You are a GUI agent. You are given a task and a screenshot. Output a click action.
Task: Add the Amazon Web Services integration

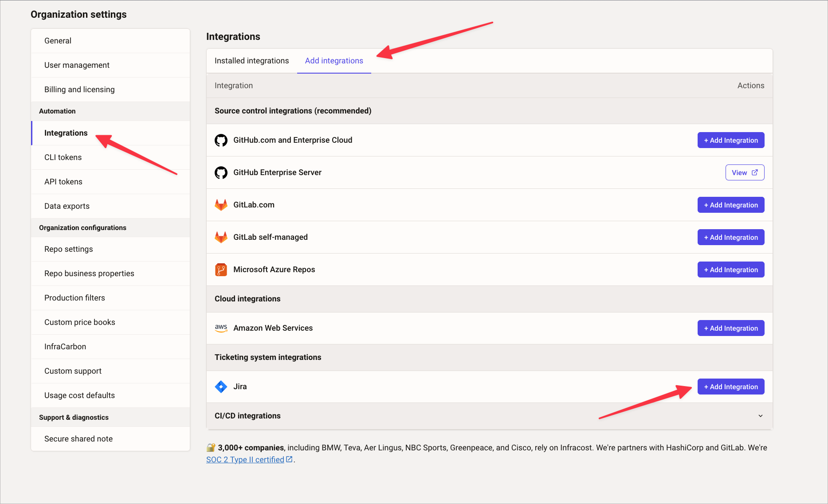[x=731, y=328]
